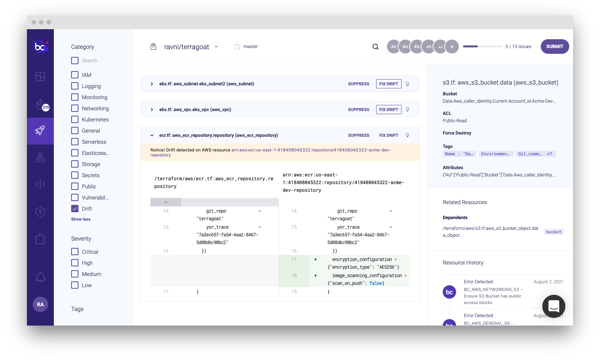600x364 pixels.
Task: Click lightbulb icon on eks_subnet2 row
Action: (407, 84)
